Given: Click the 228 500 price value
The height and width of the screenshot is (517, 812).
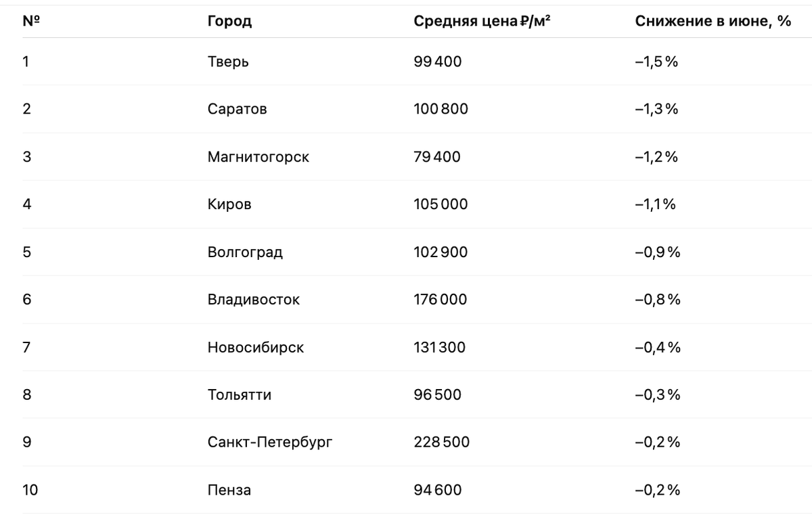Looking at the screenshot, I should coord(441,443).
